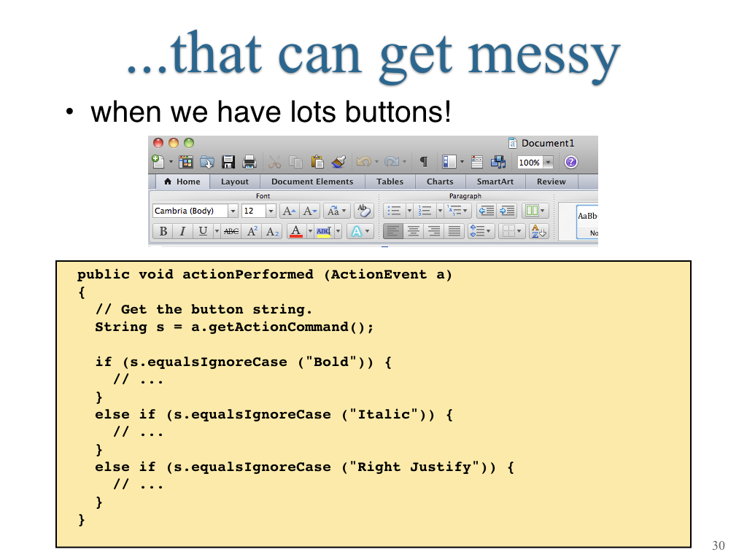Select the SmartArt ribbon tab
The width and height of the screenshot is (747, 560).
click(x=495, y=182)
